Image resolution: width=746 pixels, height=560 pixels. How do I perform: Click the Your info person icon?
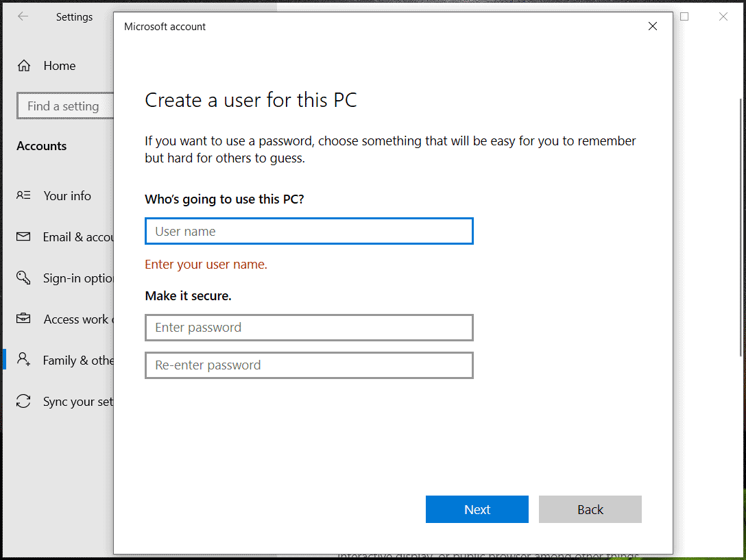click(23, 195)
